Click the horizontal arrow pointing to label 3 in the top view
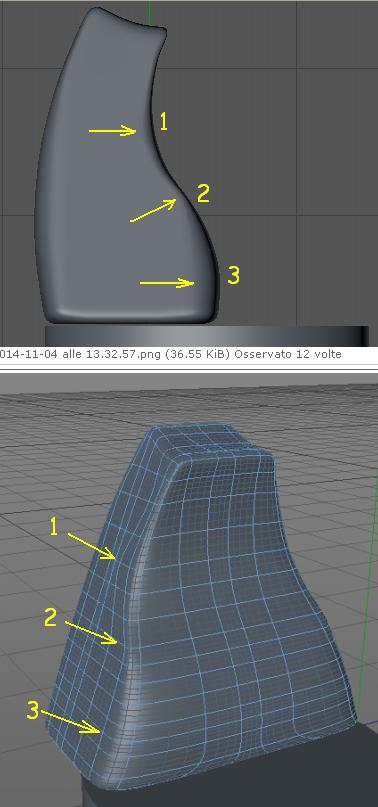 coord(167,283)
